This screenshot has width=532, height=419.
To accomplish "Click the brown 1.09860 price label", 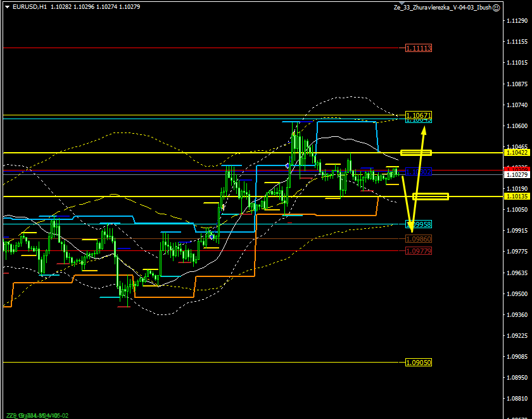I will pyautogui.click(x=419, y=238).
